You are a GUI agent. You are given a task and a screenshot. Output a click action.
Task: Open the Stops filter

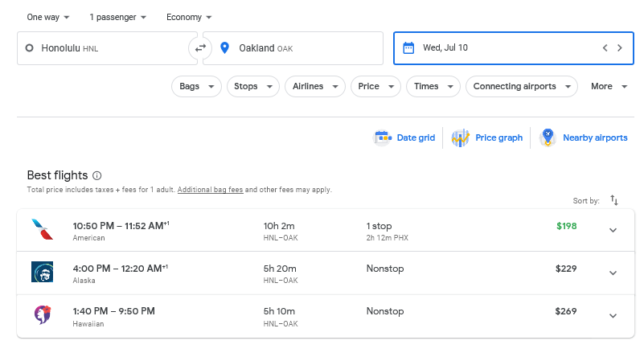pos(253,86)
